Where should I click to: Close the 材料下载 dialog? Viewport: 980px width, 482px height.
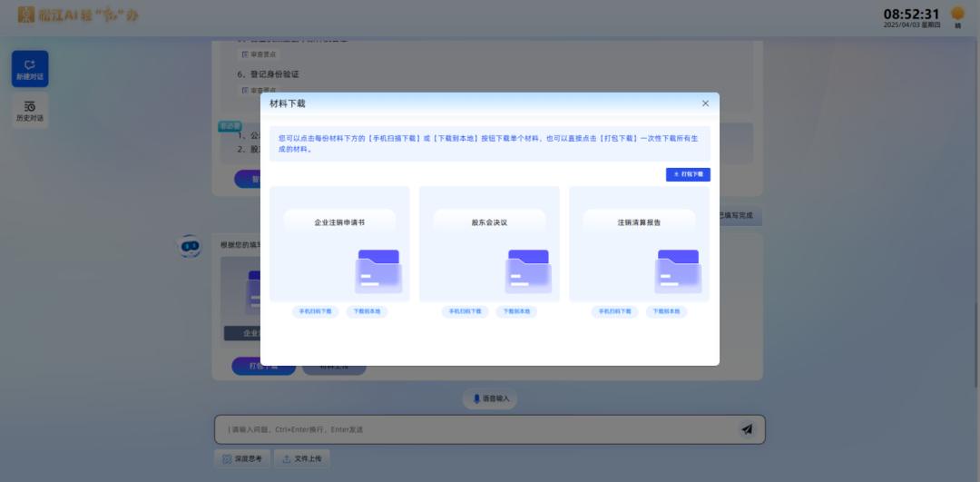(x=705, y=103)
